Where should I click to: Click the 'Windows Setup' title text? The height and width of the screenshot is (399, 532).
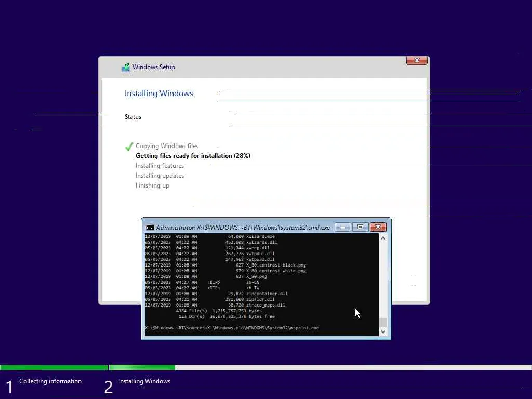point(154,67)
